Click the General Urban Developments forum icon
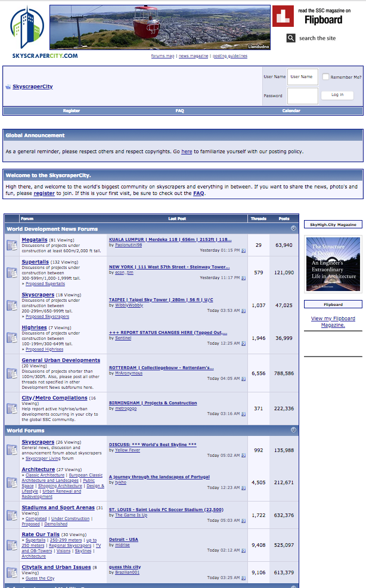Image resolution: width=366 pixels, height=588 pixels. [12, 373]
